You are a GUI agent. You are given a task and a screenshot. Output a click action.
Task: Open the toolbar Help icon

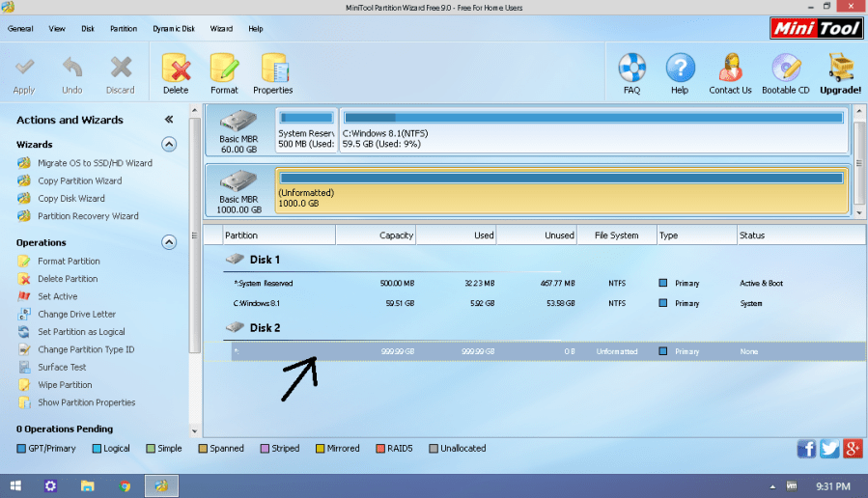click(x=680, y=72)
